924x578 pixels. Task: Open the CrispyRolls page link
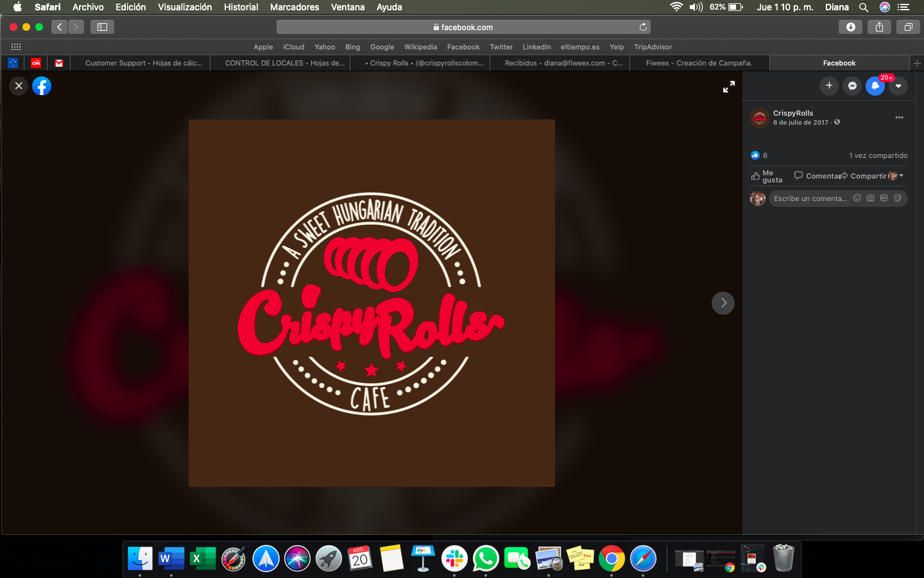[x=792, y=113]
